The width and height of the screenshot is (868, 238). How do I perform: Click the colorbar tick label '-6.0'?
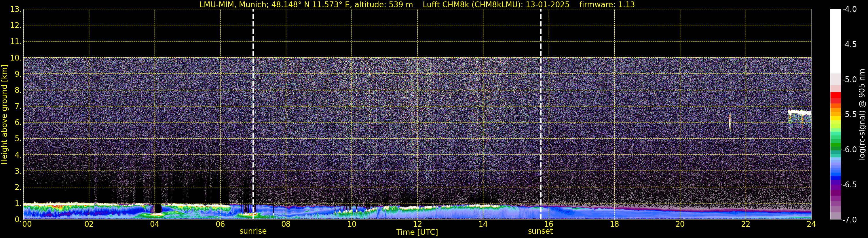tap(850, 150)
